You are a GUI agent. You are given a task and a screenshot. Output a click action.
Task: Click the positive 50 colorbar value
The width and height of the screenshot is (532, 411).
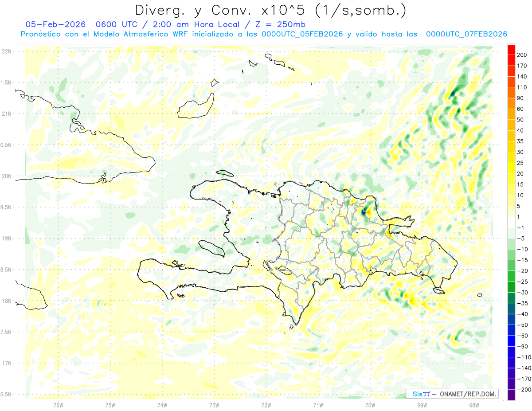tap(520, 120)
